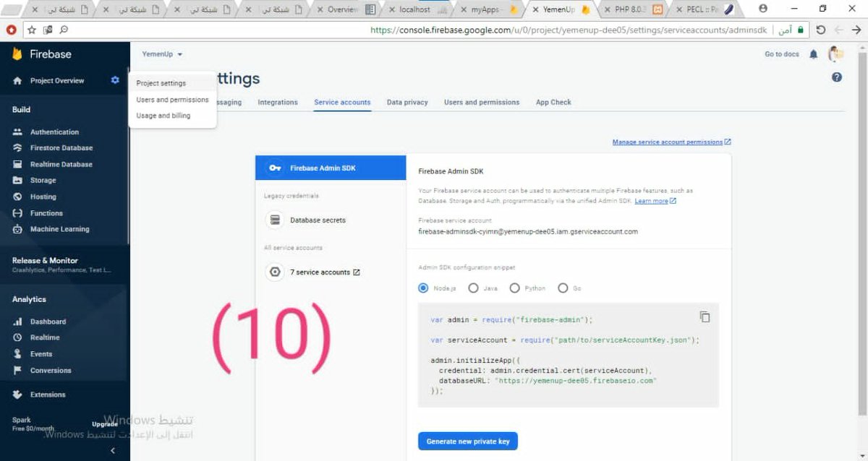This screenshot has width=868, height=461.
Task: Click the bookmark star in address bar
Action: pyautogui.click(x=32, y=30)
